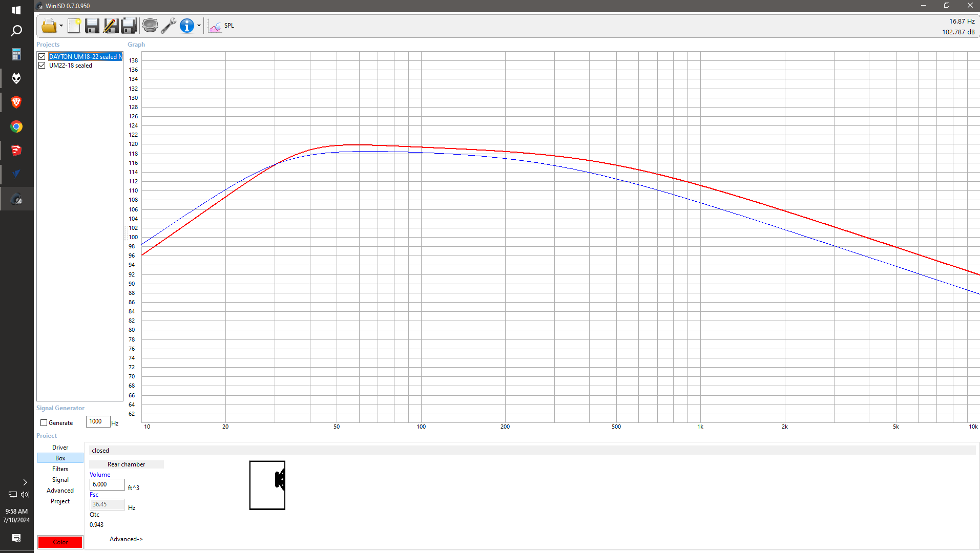Open the fox-mask app taskbar icon
The height and width of the screenshot is (553, 980).
[16, 78]
